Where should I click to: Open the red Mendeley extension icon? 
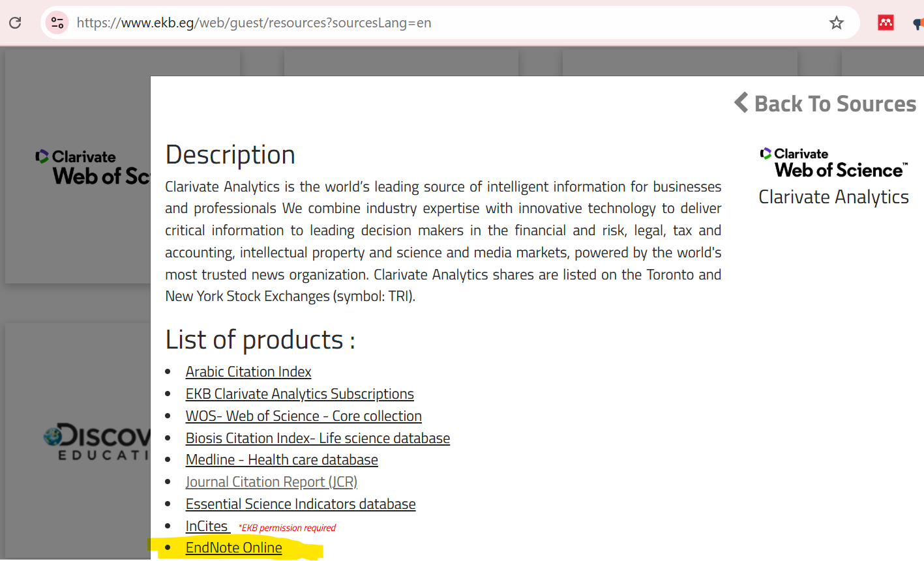click(886, 23)
